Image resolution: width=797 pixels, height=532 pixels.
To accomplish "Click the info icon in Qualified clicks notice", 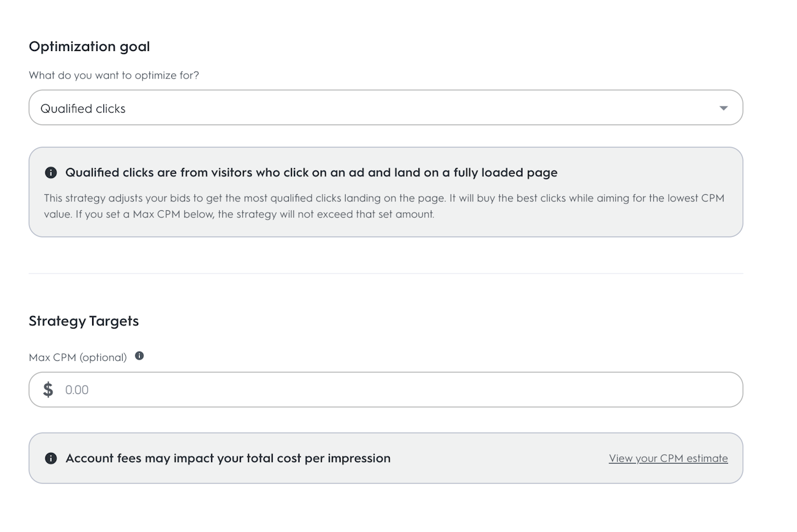I will click(x=51, y=172).
